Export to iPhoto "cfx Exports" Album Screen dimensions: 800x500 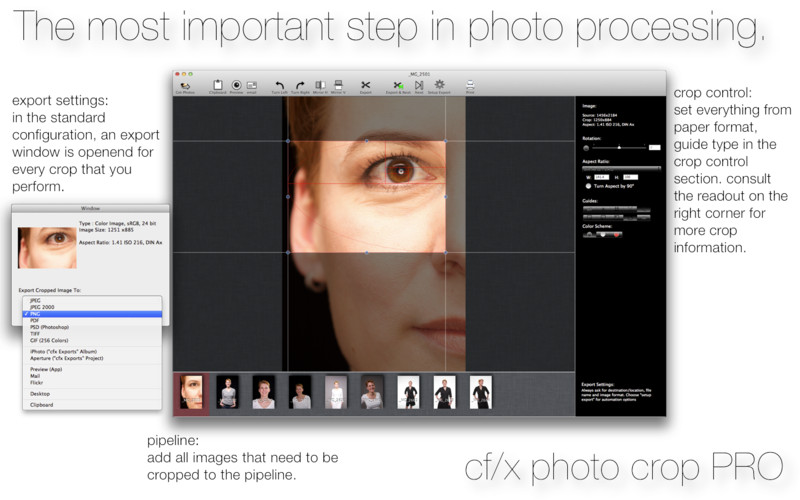coord(92,352)
